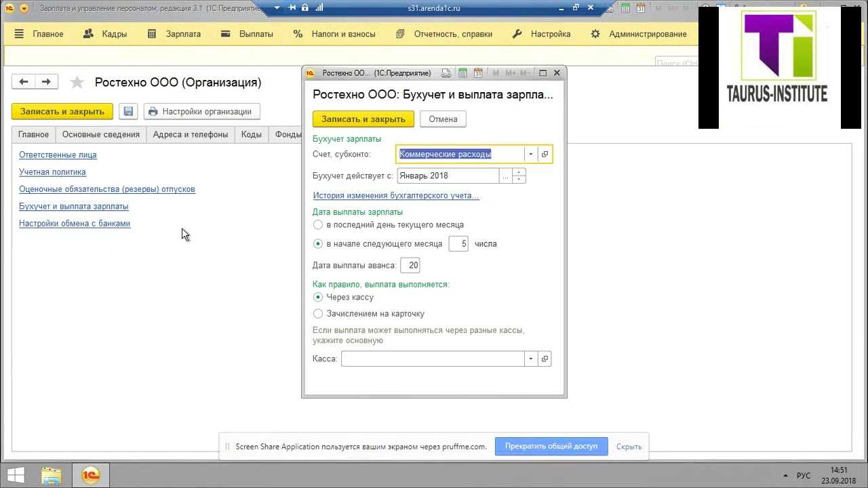Image resolution: width=868 pixels, height=488 pixels.
Task: Go back with the left arrow button
Action: click(x=24, y=82)
